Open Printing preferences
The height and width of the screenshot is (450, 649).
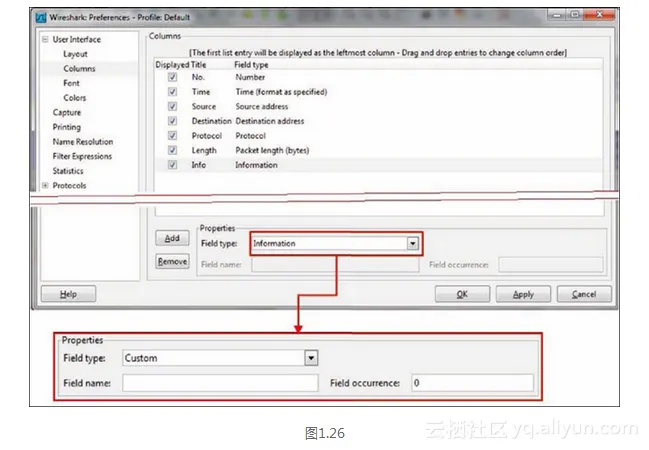tap(67, 127)
